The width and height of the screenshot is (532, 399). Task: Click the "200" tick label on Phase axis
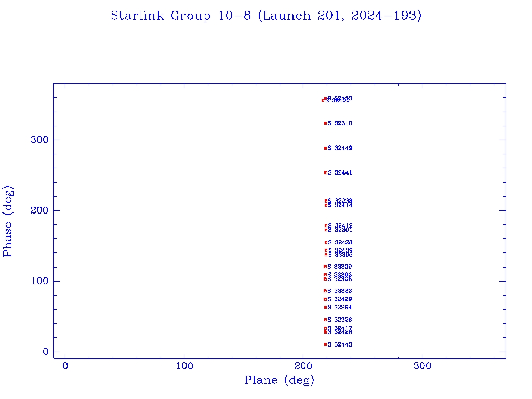(x=39, y=210)
